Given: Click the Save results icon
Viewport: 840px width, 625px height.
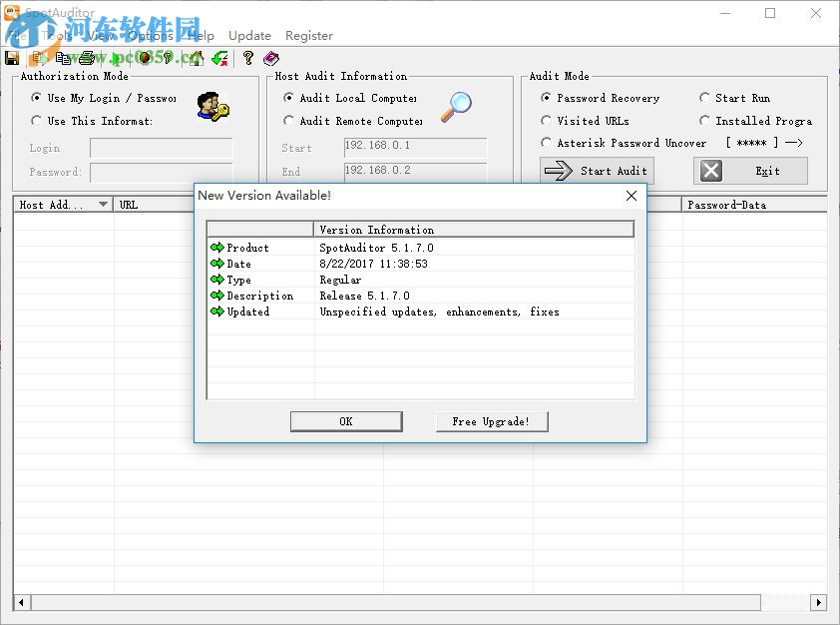Looking at the screenshot, I should pyautogui.click(x=11, y=58).
